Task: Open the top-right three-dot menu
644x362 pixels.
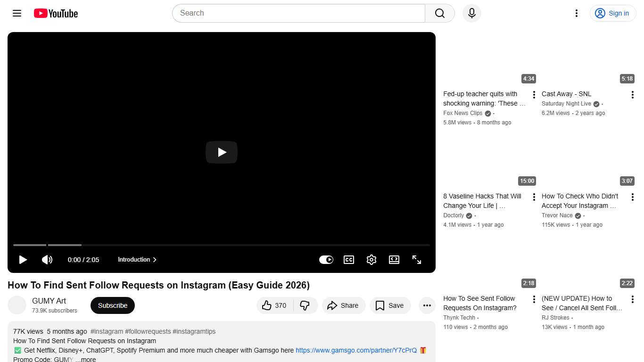Action: (x=576, y=13)
